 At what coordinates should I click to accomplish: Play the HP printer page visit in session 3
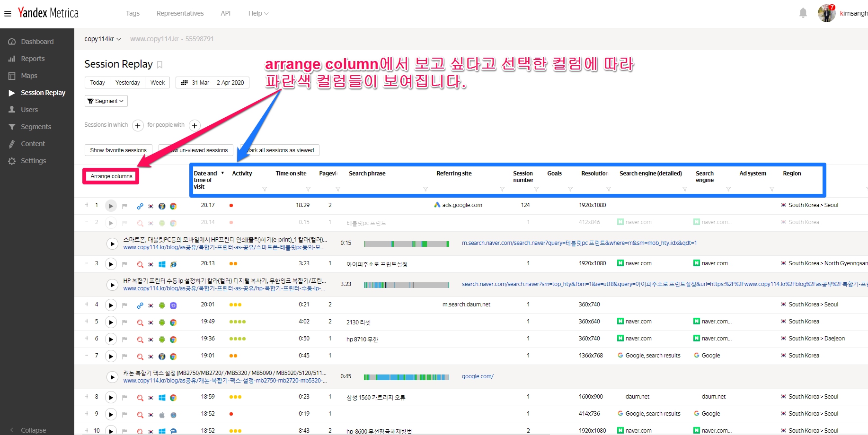[112, 285]
